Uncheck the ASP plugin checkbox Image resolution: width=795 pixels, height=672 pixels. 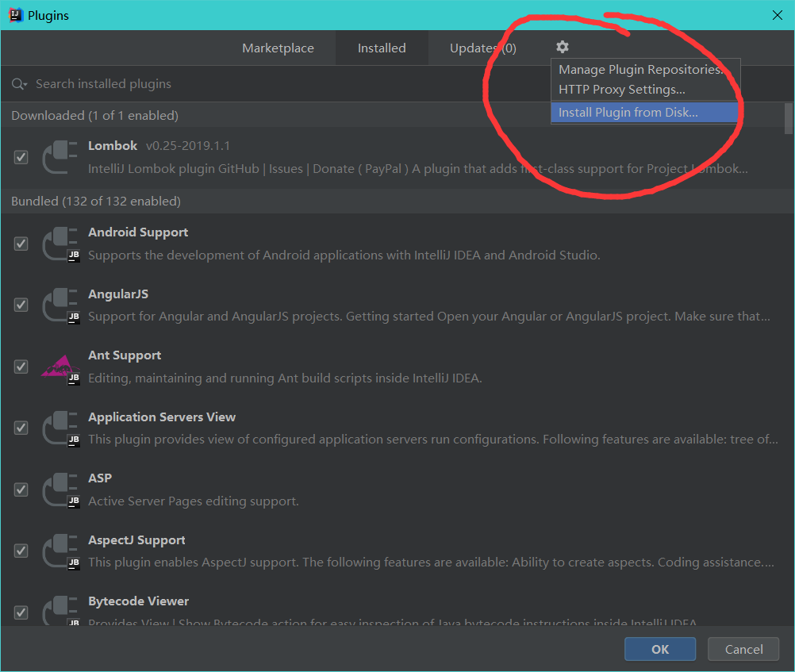coord(21,490)
